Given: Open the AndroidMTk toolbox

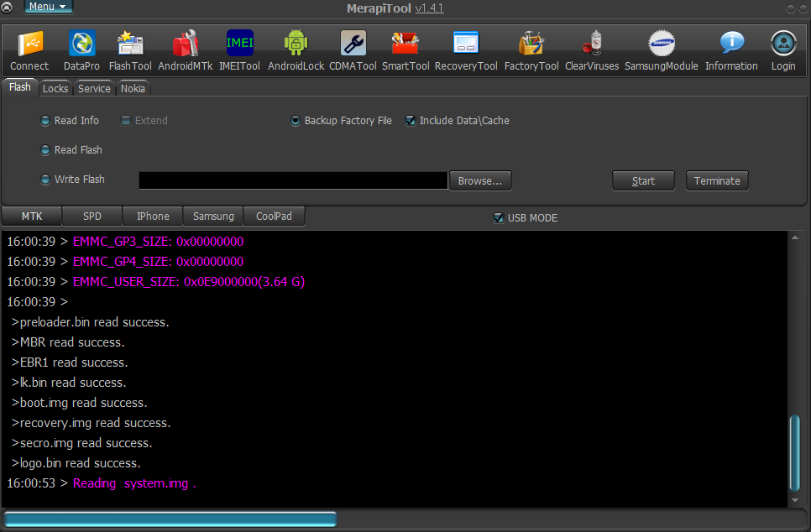Looking at the screenshot, I should [186, 51].
